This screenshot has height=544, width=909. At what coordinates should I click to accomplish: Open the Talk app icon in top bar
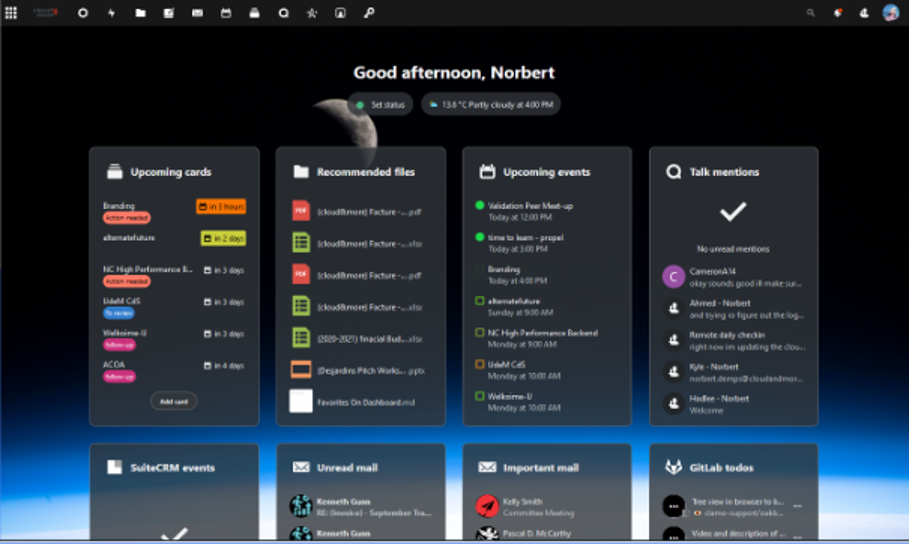(284, 13)
